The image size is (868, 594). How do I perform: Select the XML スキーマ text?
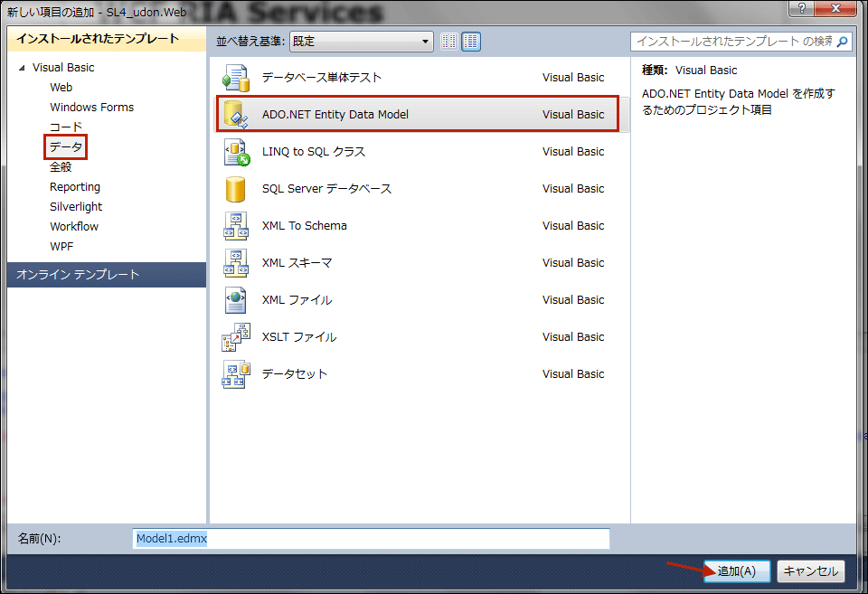297,263
